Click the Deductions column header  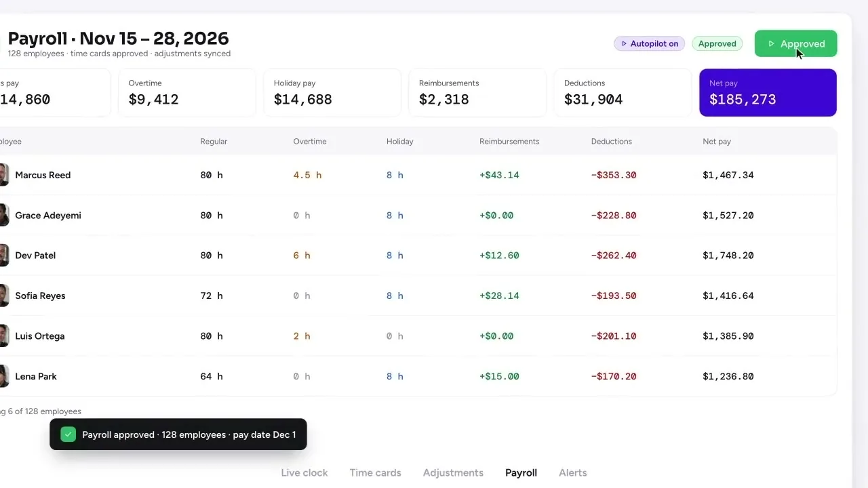click(x=612, y=142)
